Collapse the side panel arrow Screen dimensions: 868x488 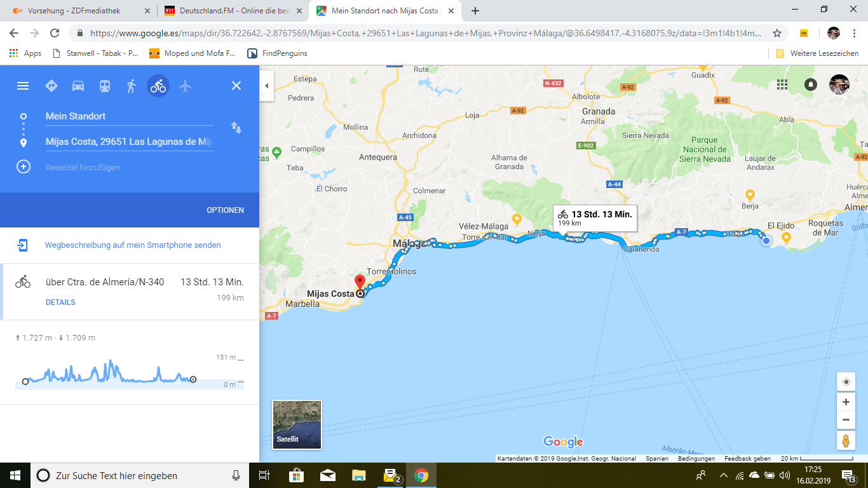267,86
